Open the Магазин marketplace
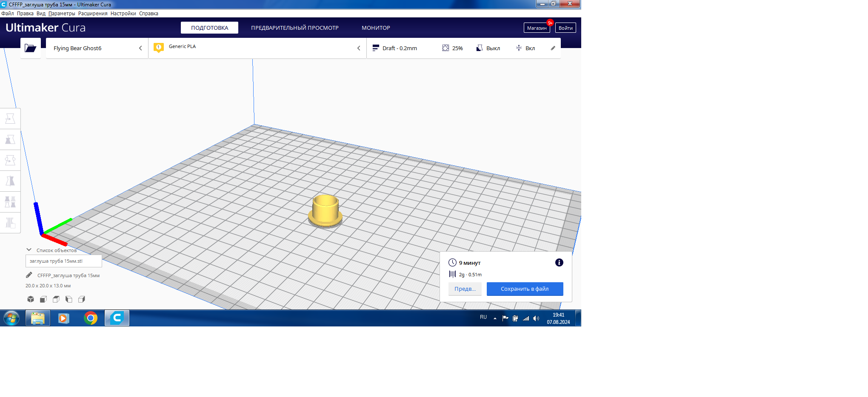 537,28
